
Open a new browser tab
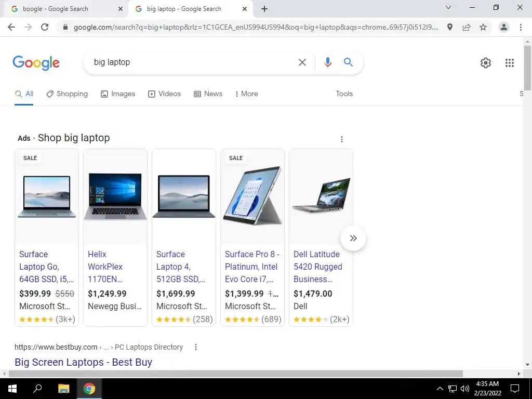coord(264,9)
